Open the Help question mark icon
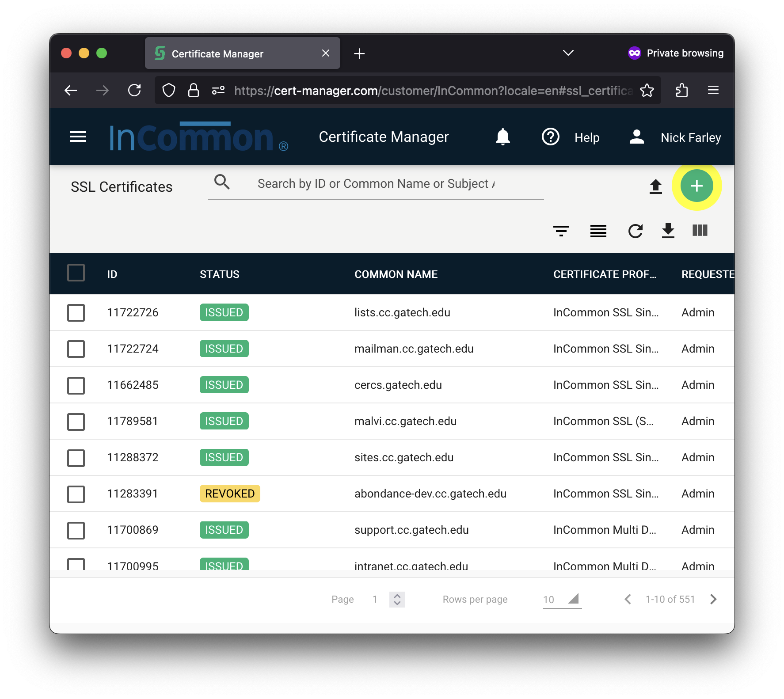The height and width of the screenshot is (699, 784). point(551,137)
